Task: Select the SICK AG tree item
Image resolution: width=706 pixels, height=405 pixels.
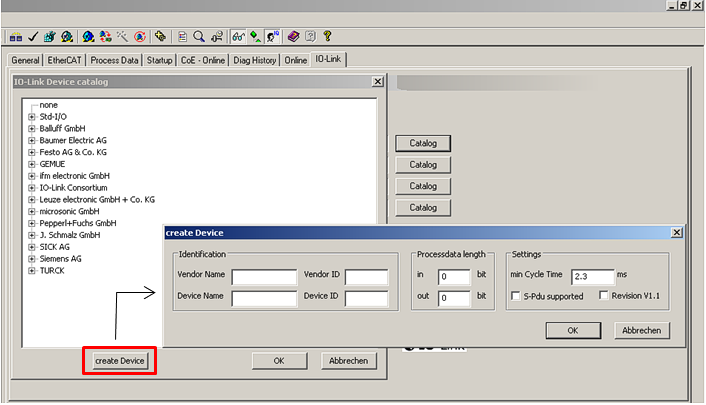Action: tap(54, 247)
